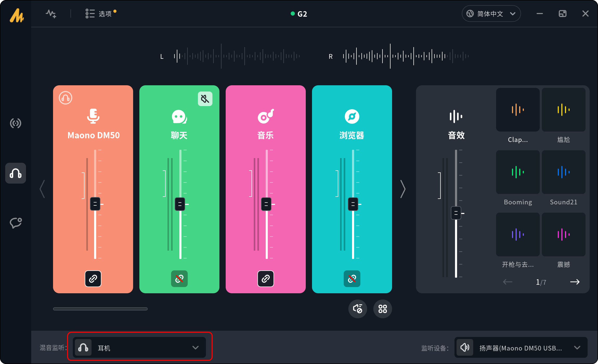Expand the 监听设备 speaker dropdown
The image size is (598, 364).
point(521,348)
